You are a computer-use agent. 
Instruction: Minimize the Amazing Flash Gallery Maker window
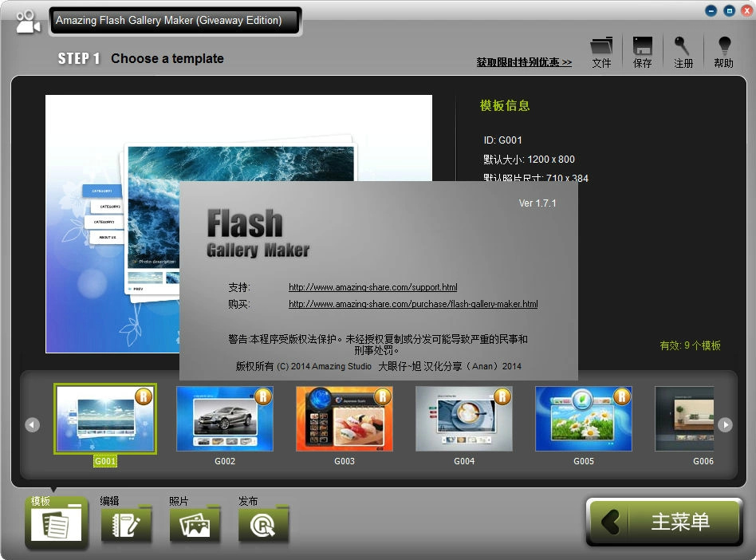pyautogui.click(x=711, y=10)
